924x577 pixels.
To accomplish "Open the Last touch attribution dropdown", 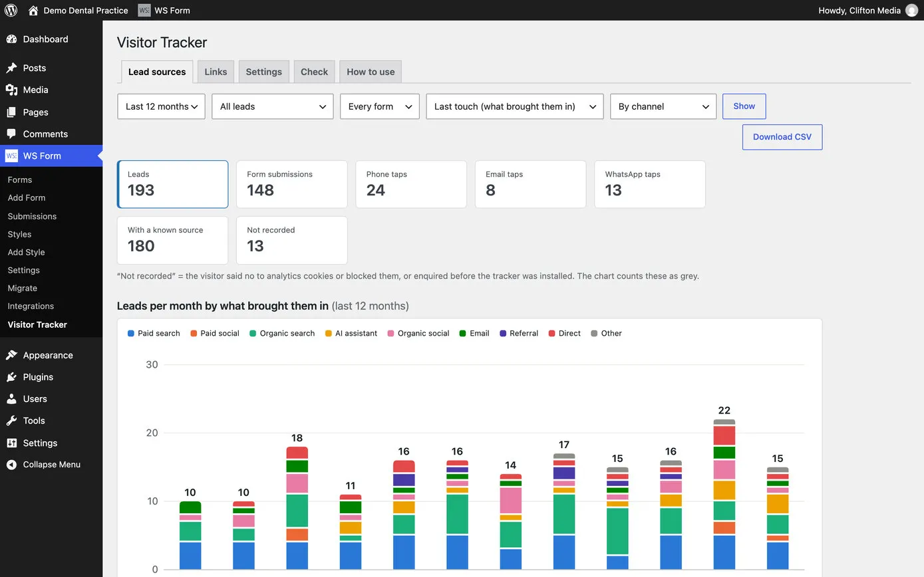I will click(515, 106).
